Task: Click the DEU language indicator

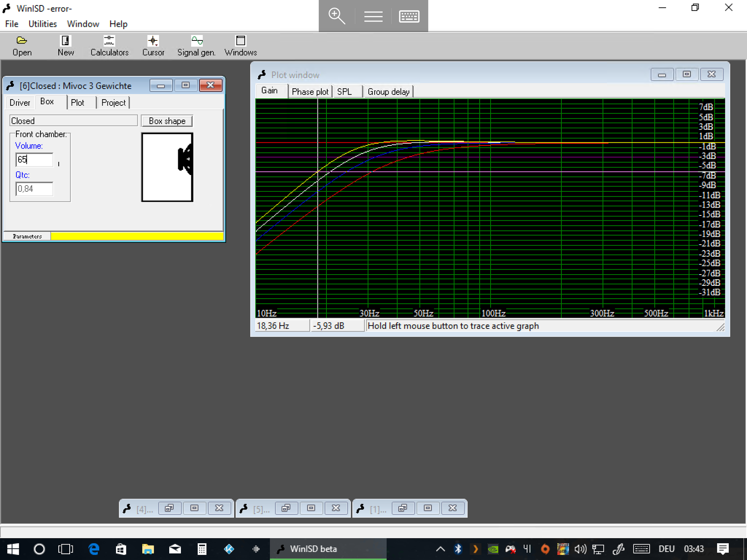Action: (x=666, y=549)
